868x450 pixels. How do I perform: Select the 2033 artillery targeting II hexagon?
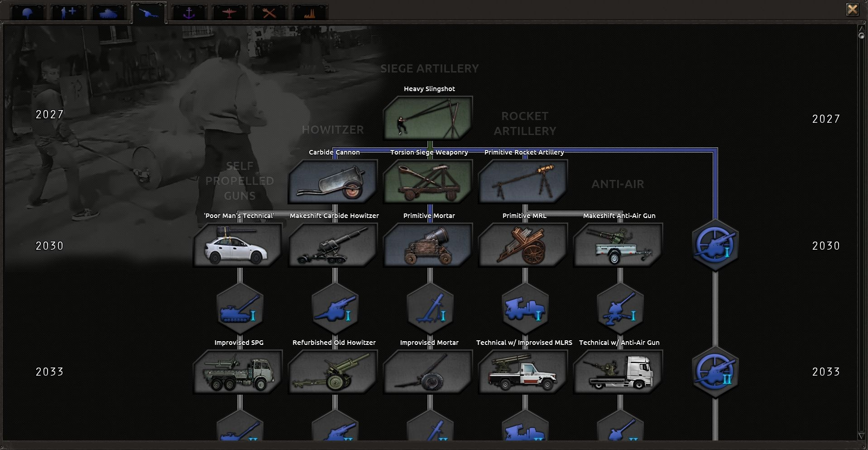[715, 372]
